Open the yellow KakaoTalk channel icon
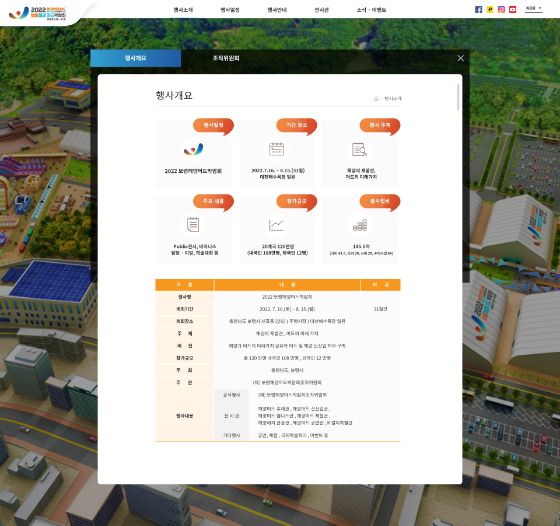This screenshot has height=526, width=560. click(490, 10)
